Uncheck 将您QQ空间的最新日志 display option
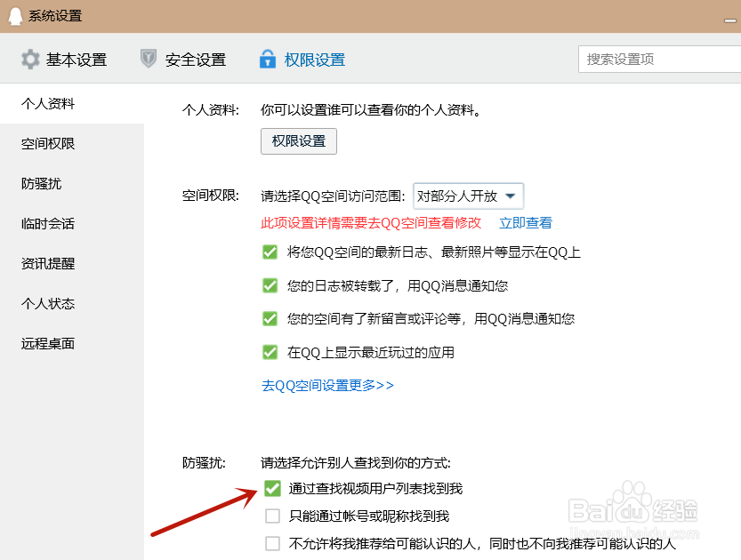This screenshot has height=560, width=741. tap(270, 252)
